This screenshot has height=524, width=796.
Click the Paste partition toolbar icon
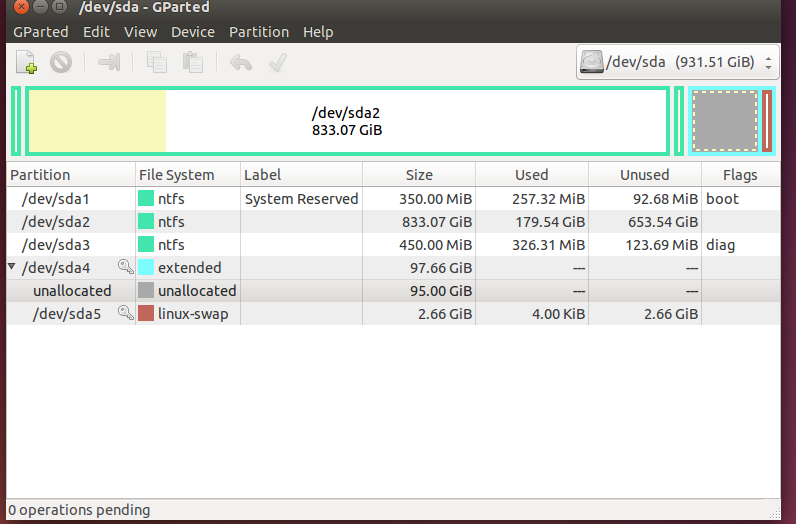192,63
